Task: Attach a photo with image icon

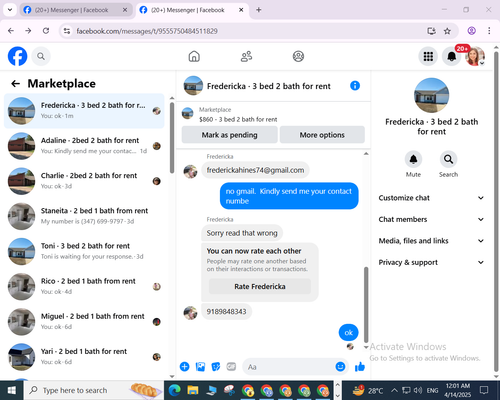Action: pyautogui.click(x=200, y=367)
